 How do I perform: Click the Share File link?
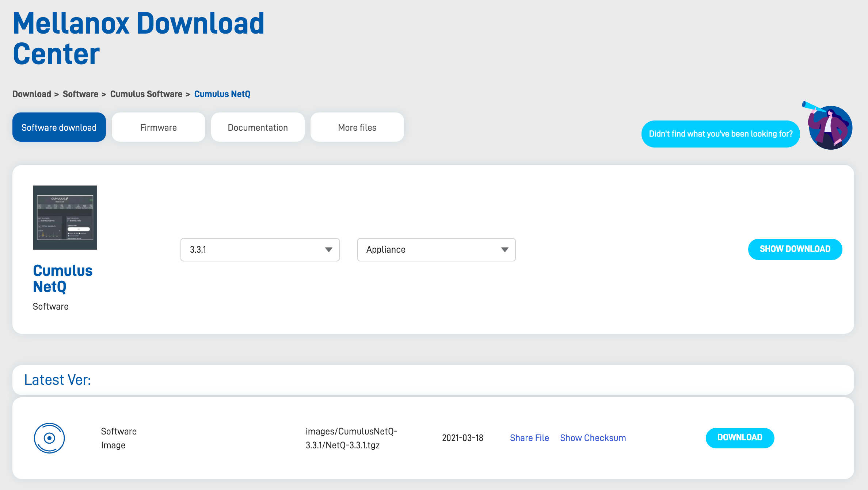coord(529,438)
